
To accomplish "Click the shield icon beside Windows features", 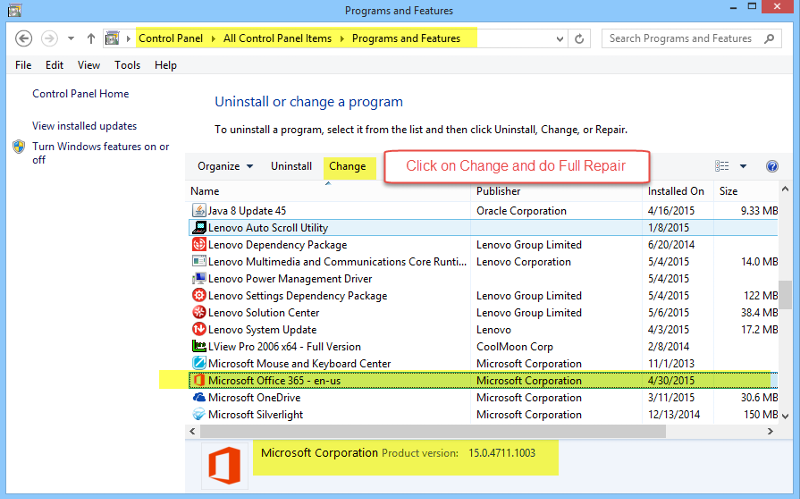I will (19, 147).
